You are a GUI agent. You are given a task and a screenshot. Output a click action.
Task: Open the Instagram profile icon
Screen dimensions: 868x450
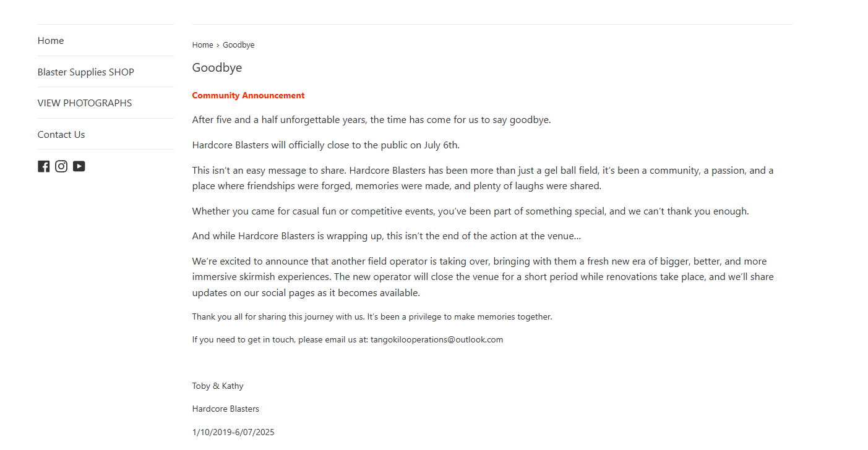pos(61,166)
